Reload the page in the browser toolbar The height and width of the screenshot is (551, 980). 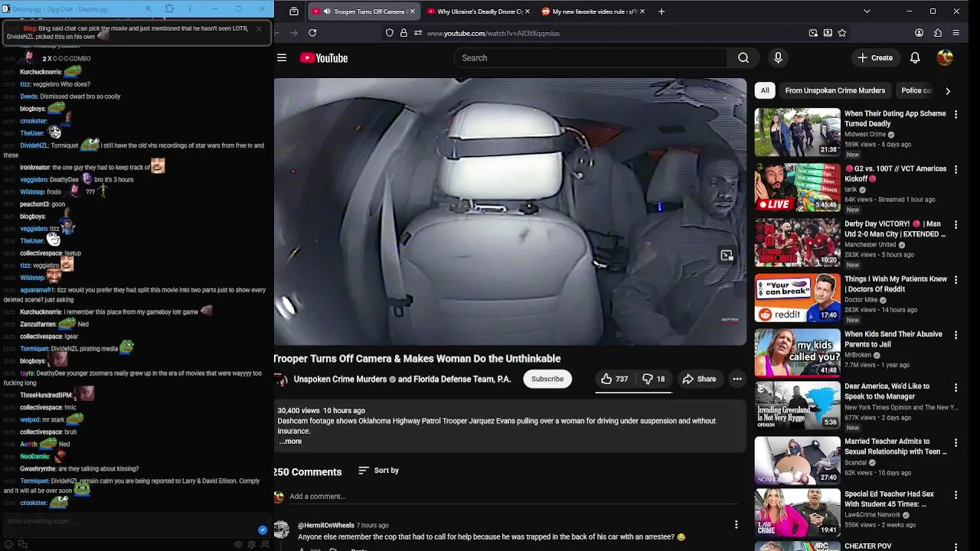(312, 33)
